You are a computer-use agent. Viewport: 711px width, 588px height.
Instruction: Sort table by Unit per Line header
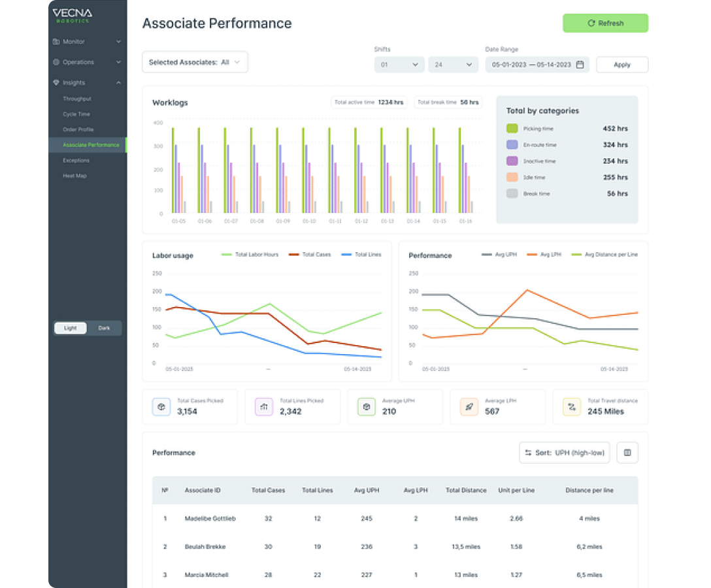click(x=516, y=491)
